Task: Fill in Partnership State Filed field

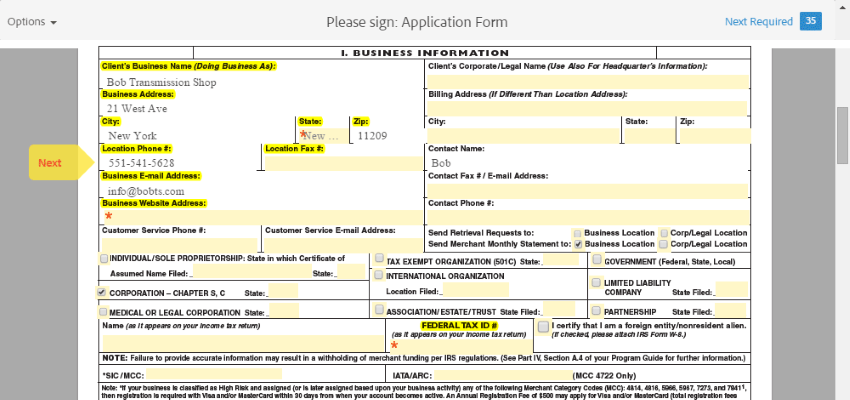Action: tap(730, 311)
